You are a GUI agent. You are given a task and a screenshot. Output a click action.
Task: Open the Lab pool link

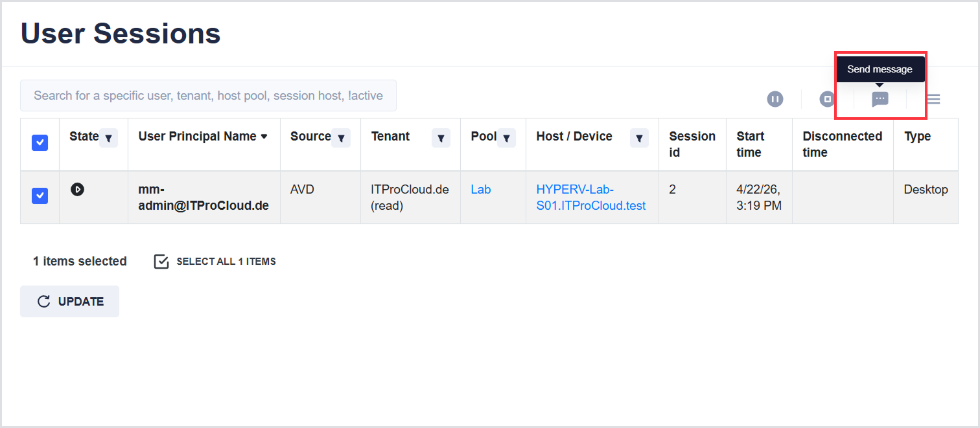point(481,190)
